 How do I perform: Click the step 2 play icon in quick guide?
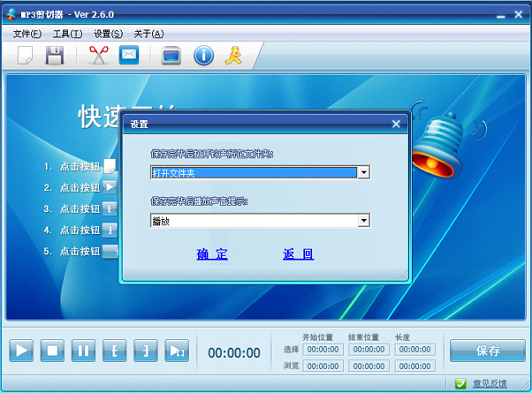pos(110,187)
